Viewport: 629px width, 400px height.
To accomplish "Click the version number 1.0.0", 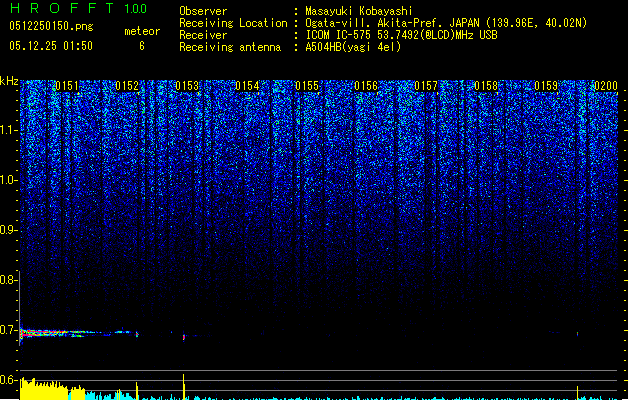I will (x=135, y=8).
